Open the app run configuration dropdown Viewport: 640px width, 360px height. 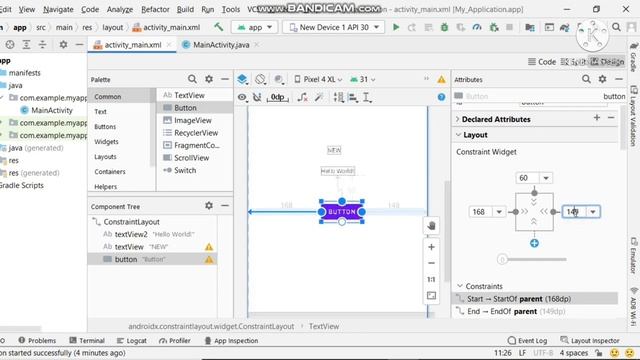[x=255, y=27]
